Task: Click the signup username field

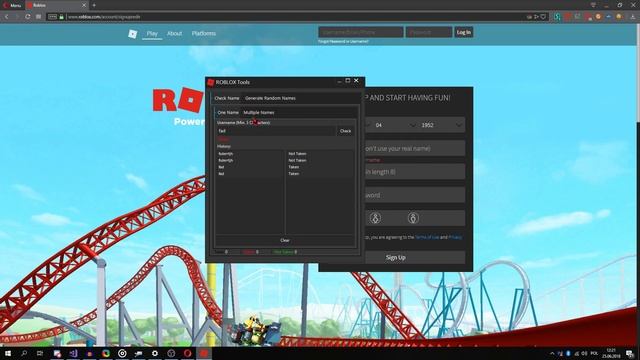Action: (415, 149)
